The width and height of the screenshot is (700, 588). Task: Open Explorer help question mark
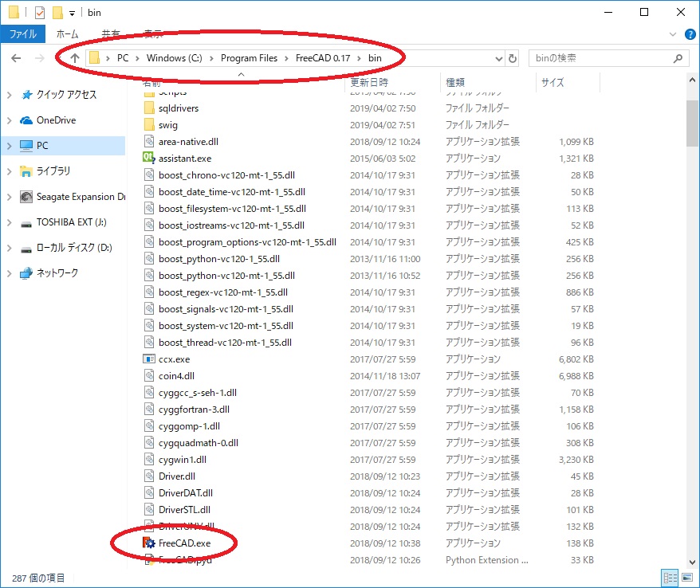[x=690, y=34]
